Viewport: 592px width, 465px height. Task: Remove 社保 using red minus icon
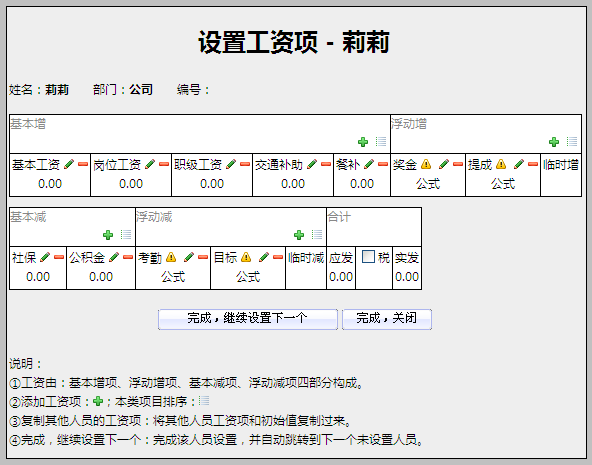click(x=59, y=257)
